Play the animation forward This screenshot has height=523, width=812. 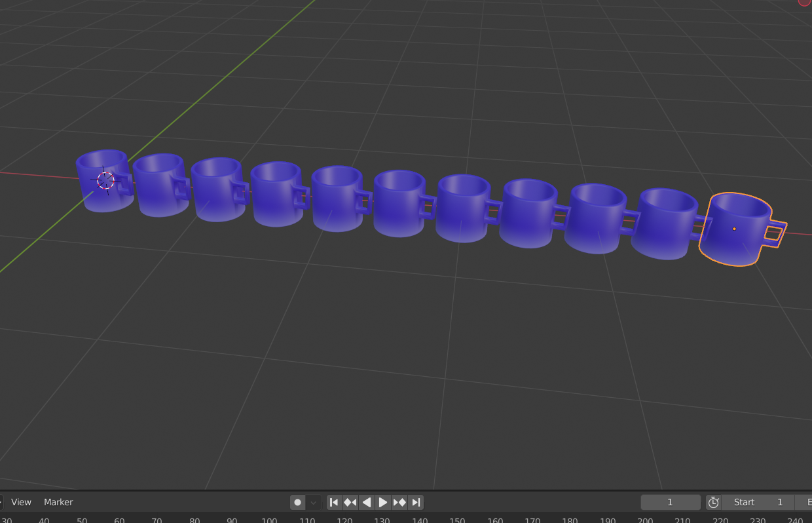383,502
